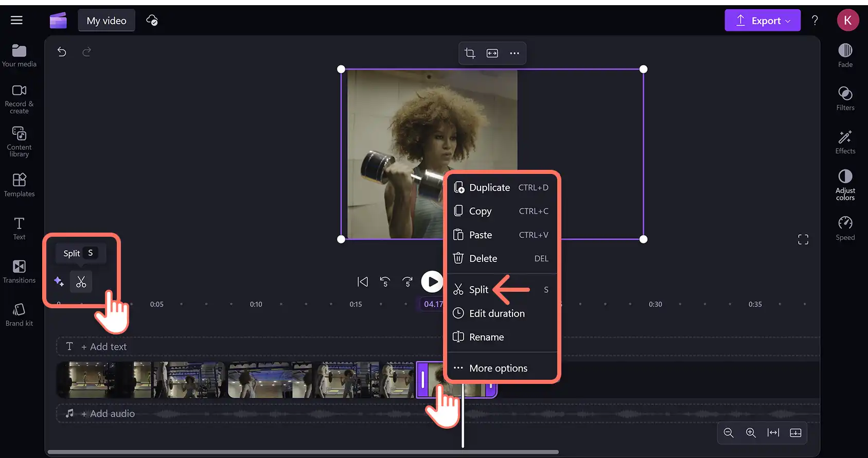Click the Clipchamp logo icon
The height and width of the screenshot is (458, 868).
tap(58, 21)
